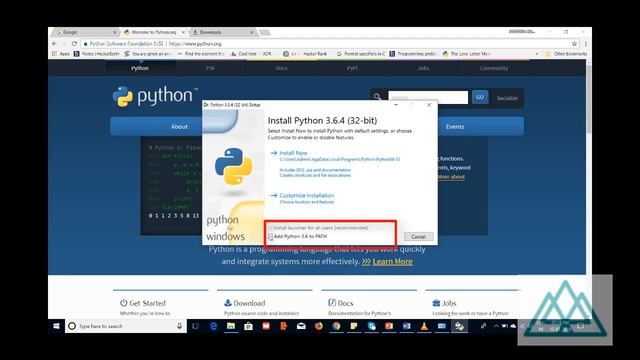Image resolution: width=640 pixels, height=360 pixels.
Task: Open the About menu on python.org
Action: 180,127
